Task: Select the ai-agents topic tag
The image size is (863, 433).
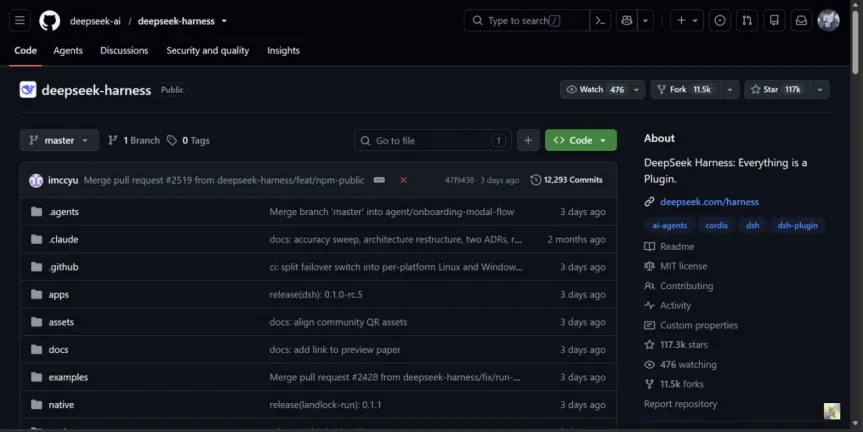Action: [670, 226]
